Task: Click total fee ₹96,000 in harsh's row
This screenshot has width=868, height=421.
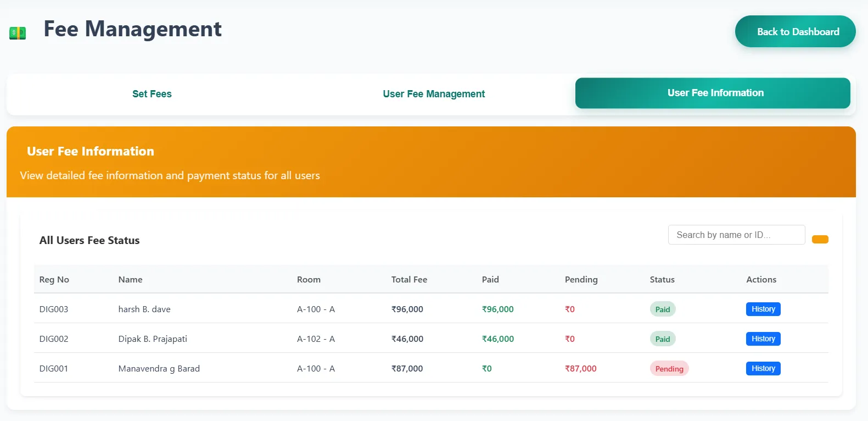Action: (x=407, y=309)
